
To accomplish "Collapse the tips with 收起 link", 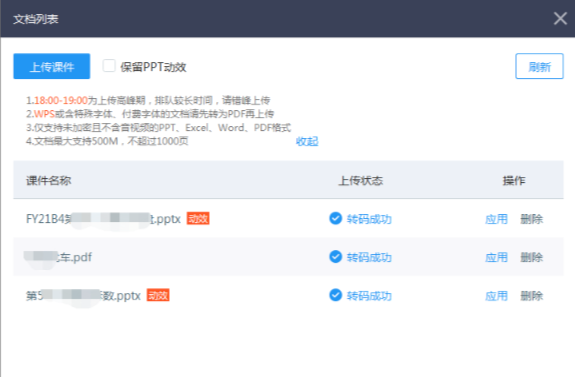I will (307, 142).
